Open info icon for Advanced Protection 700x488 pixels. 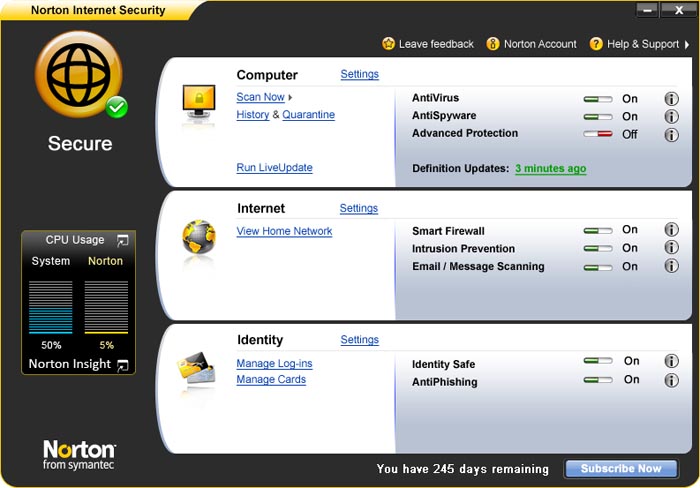(671, 134)
